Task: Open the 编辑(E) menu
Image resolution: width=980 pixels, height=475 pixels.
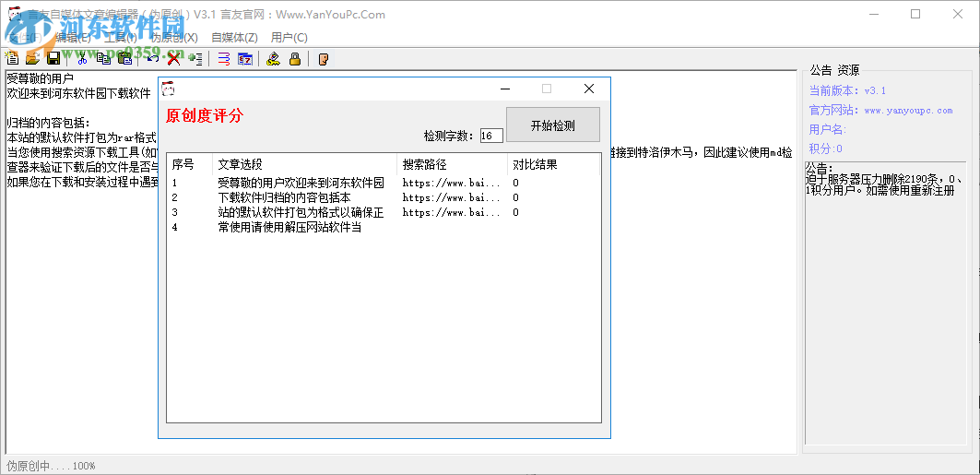Action: pos(73,37)
